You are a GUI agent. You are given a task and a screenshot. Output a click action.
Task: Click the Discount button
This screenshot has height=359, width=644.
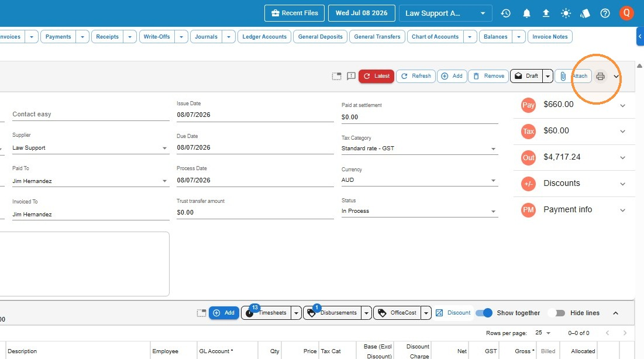(x=453, y=313)
